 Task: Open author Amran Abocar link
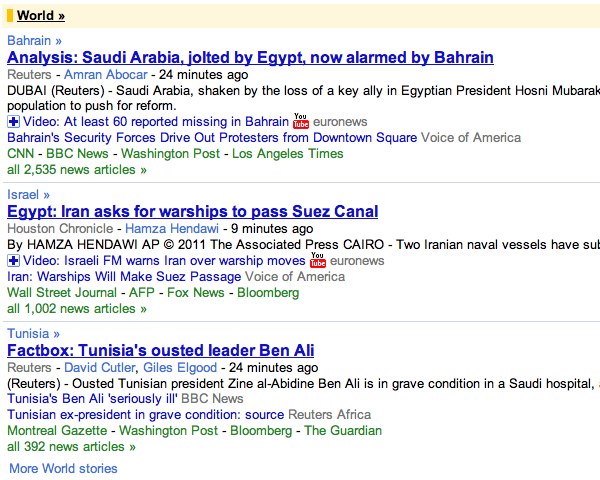click(106, 74)
